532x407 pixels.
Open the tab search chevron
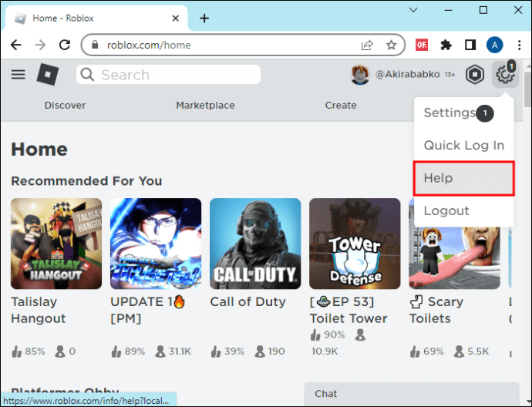pos(413,10)
